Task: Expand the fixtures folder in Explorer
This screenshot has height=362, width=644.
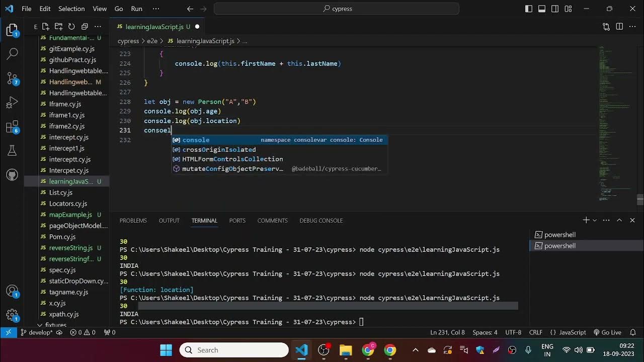Action: [x=55, y=325]
